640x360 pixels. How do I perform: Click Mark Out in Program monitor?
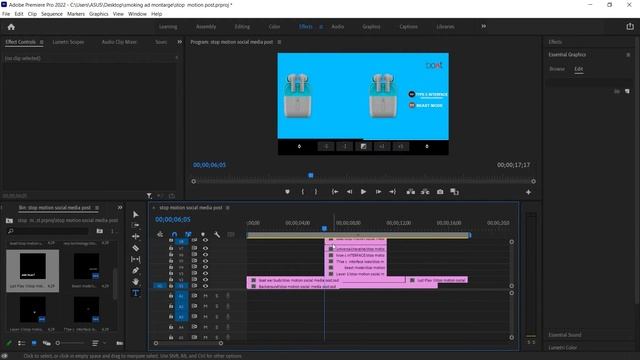tap(316, 192)
